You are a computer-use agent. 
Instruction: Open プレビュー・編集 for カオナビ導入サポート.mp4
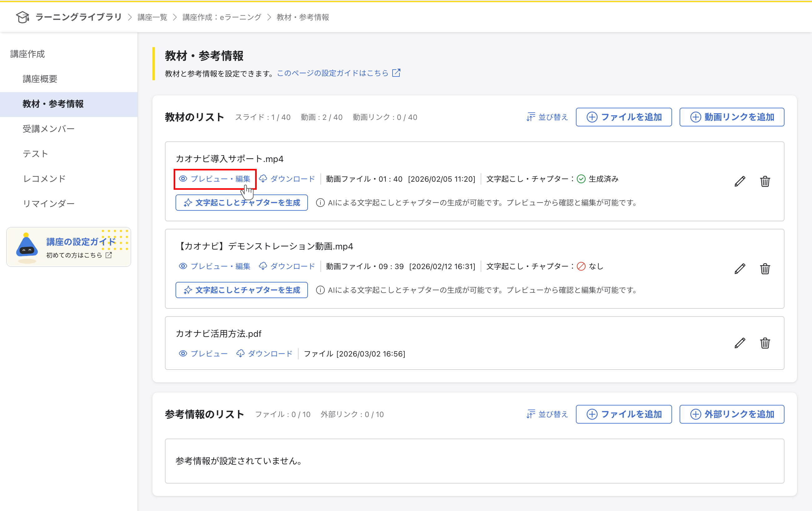[x=215, y=179]
